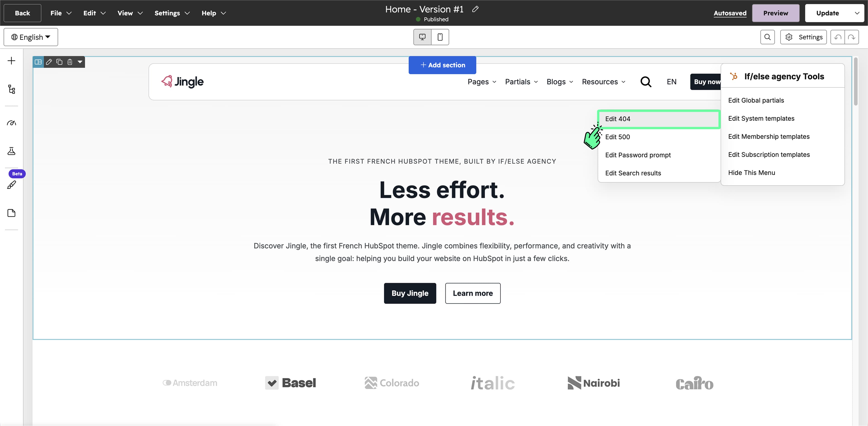Click the Preview button
Image resolution: width=868 pixels, height=426 pixels.
(x=775, y=13)
